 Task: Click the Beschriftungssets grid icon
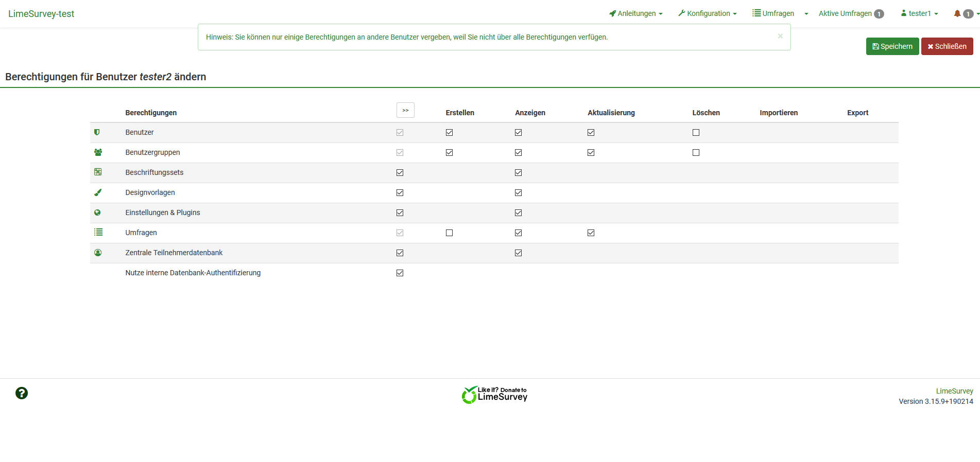click(x=98, y=172)
